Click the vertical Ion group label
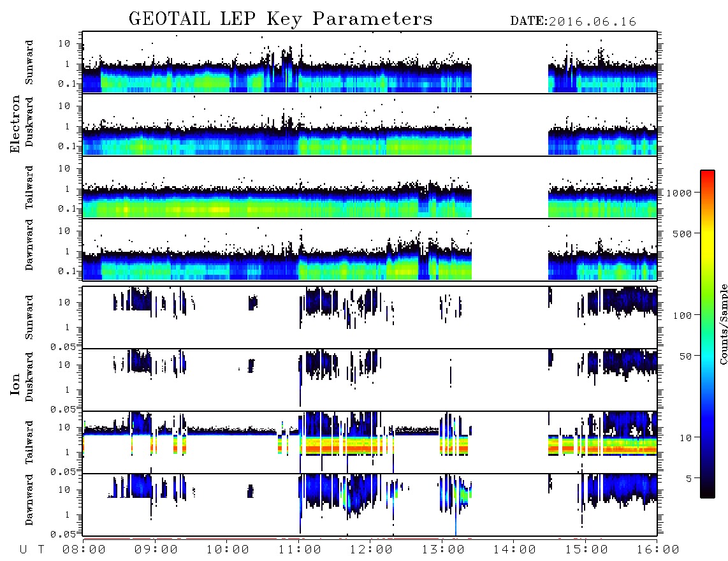 click(x=15, y=384)
